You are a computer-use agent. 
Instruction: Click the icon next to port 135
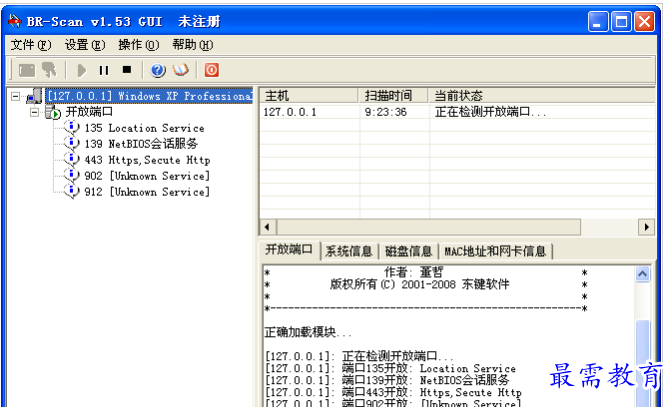(71, 128)
